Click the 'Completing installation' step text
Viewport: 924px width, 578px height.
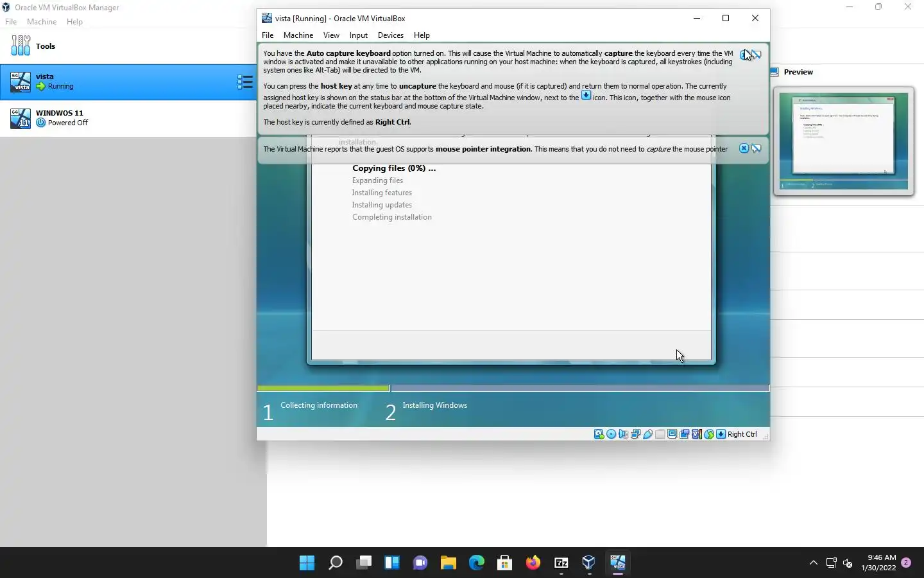(x=391, y=217)
